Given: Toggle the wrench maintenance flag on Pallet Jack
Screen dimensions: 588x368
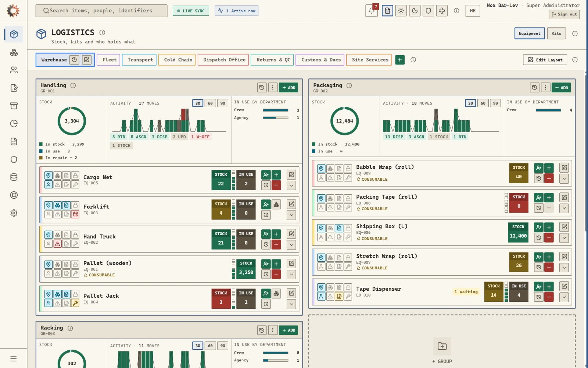Looking at the screenshot, I should [x=75, y=303].
